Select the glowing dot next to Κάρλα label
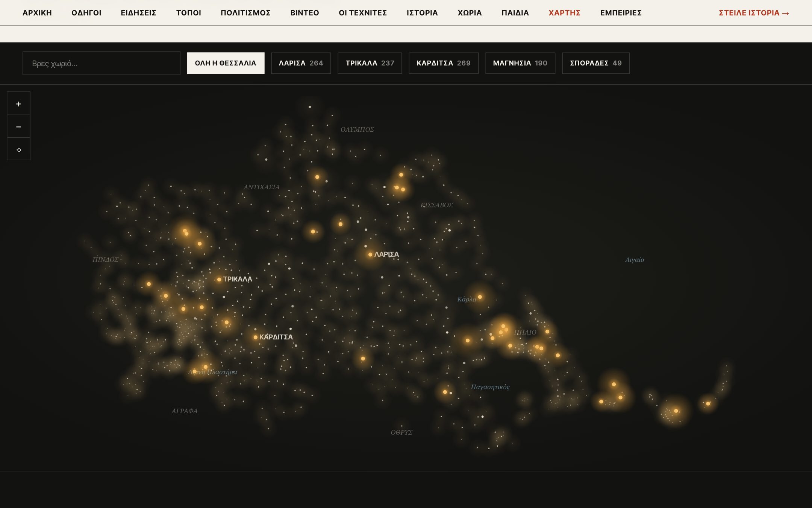Image resolution: width=812 pixels, height=508 pixels. click(x=480, y=297)
